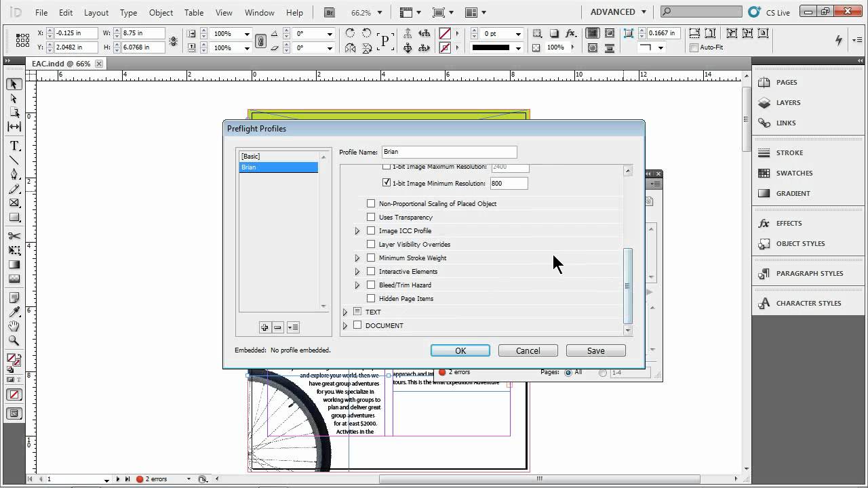This screenshot has width=868, height=488.
Task: Enable Uses Transparency checkbox
Action: 371,217
